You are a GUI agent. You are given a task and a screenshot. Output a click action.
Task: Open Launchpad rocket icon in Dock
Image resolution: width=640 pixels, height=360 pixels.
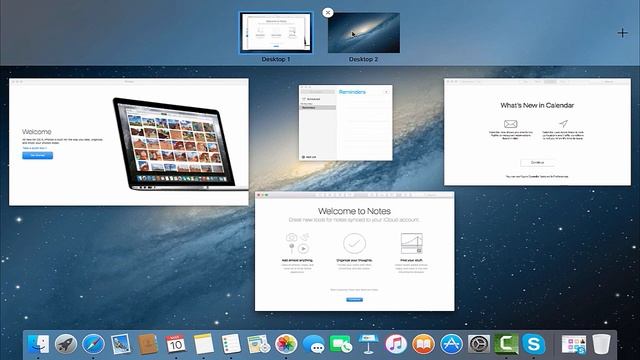pyautogui.click(x=66, y=344)
